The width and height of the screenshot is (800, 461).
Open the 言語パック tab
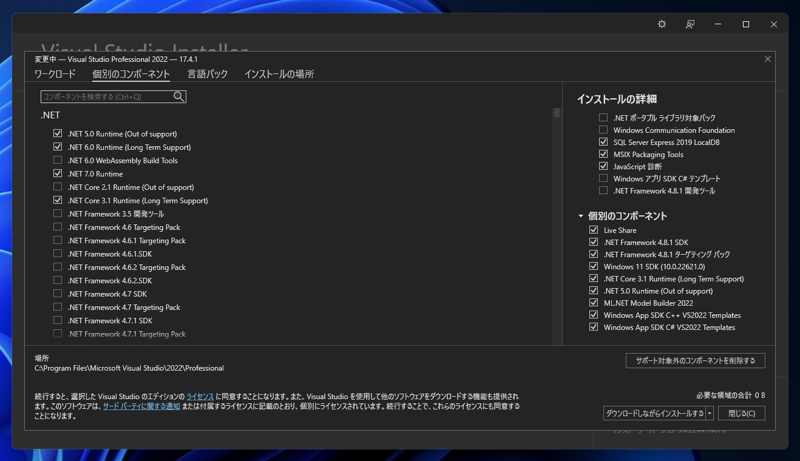(x=207, y=74)
